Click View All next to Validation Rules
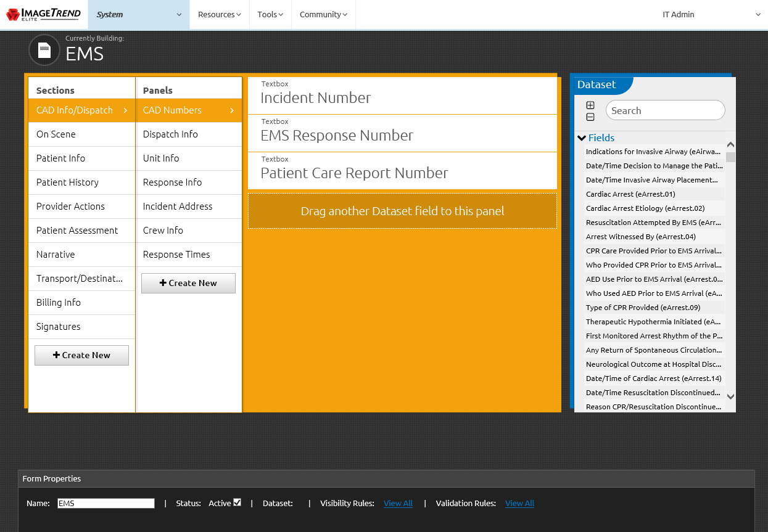Viewport: 768px width, 532px height. tap(519, 503)
